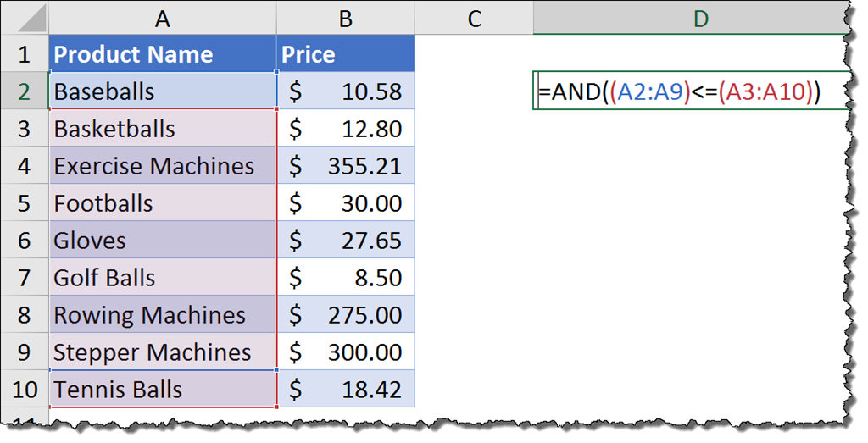Image resolution: width=868 pixels, height=443 pixels.
Task: Click the 18.42 price cell
Action: coord(345,390)
